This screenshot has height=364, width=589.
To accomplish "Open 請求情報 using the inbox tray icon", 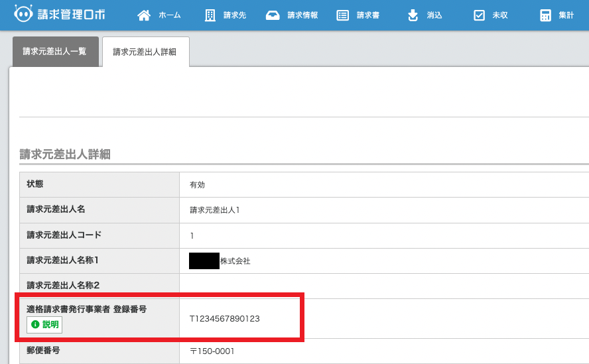I will [272, 15].
